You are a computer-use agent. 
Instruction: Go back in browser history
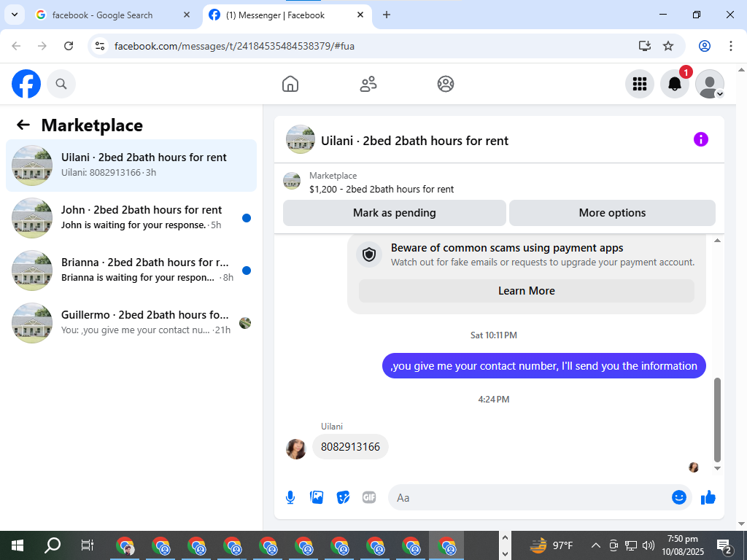point(16,46)
